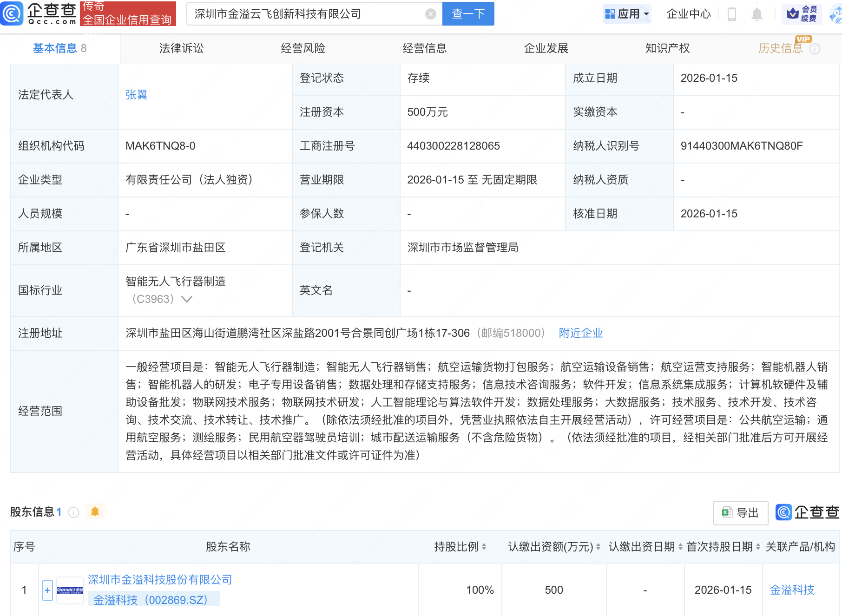Click the 附近企业 link
The height and width of the screenshot is (616, 842).
pyautogui.click(x=580, y=333)
